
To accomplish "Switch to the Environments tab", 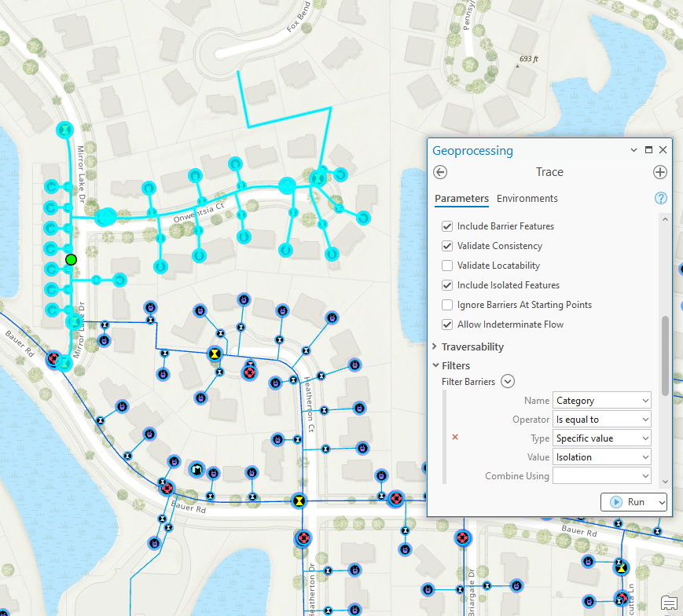I will pyautogui.click(x=527, y=199).
